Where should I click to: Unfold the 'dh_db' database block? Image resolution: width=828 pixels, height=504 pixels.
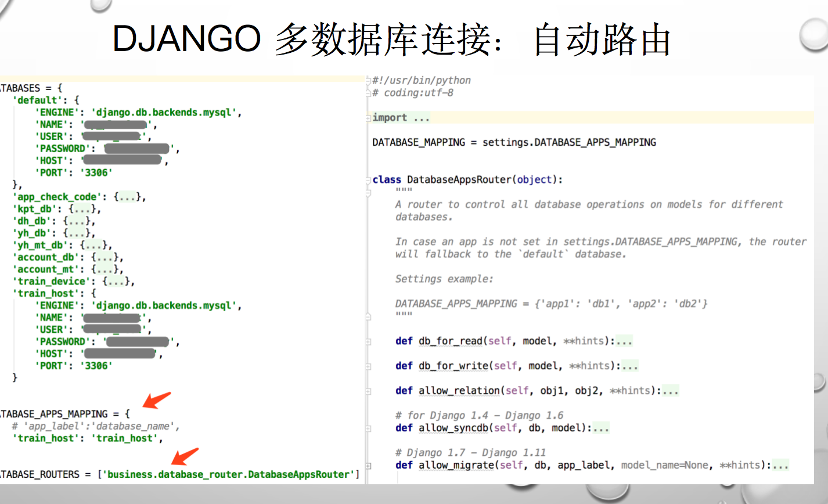[77, 221]
